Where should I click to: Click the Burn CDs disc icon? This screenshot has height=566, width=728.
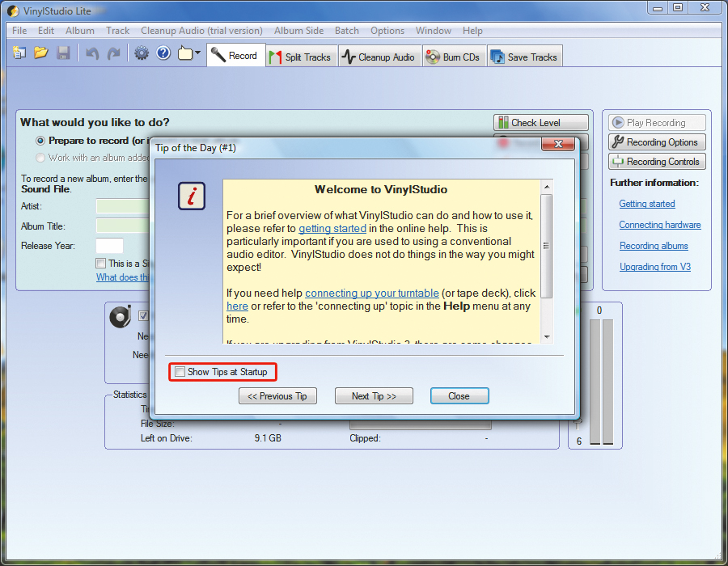[433, 57]
